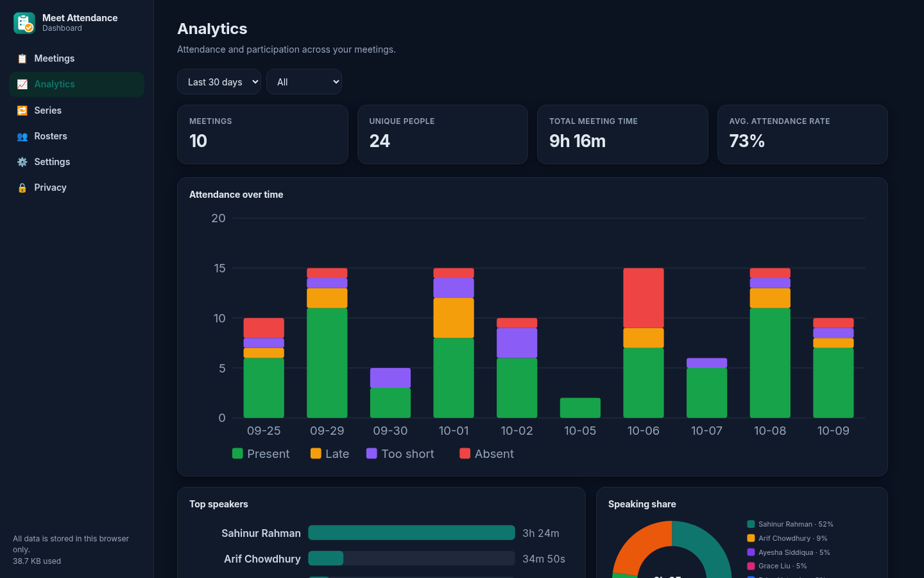Click the Settings gear icon
The width and height of the screenshot is (924, 578).
point(22,162)
